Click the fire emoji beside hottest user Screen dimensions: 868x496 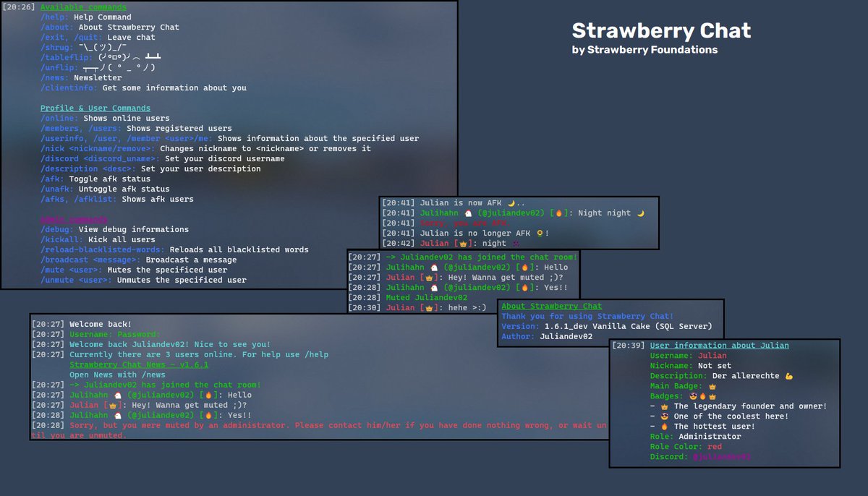pos(664,427)
